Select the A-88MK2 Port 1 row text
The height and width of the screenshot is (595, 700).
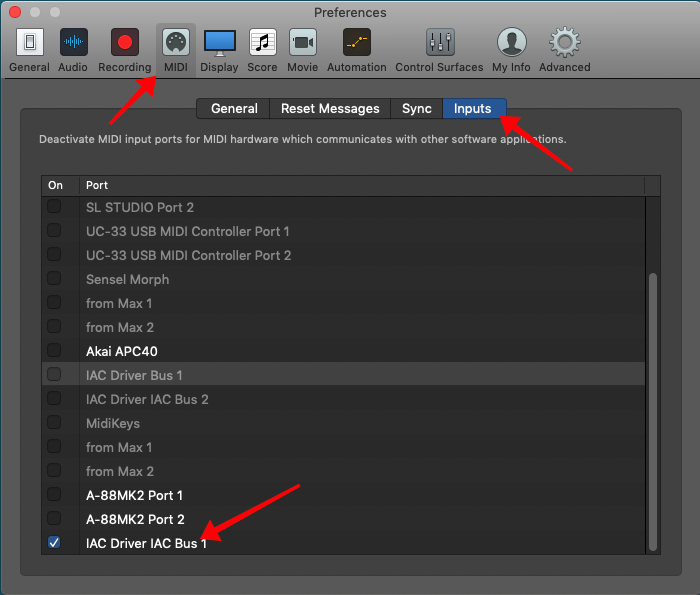pyautogui.click(x=134, y=495)
